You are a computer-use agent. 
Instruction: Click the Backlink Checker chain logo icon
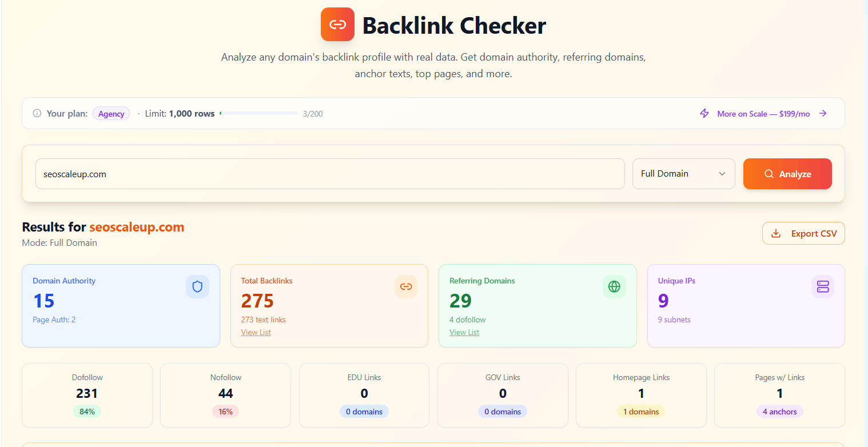click(x=337, y=24)
